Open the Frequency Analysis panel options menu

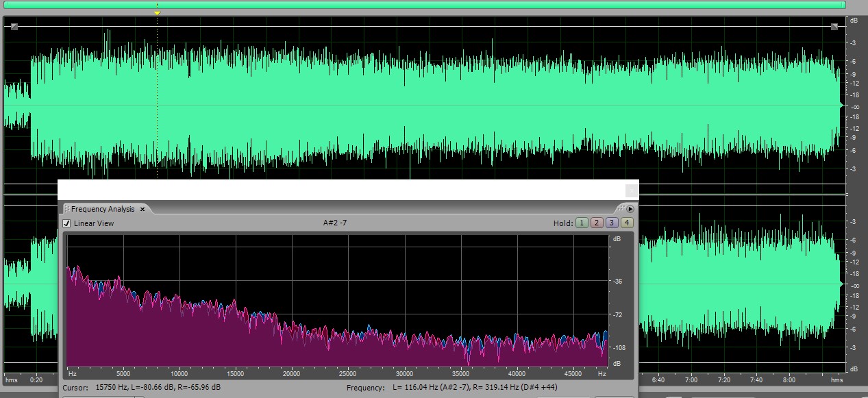pyautogui.click(x=630, y=209)
